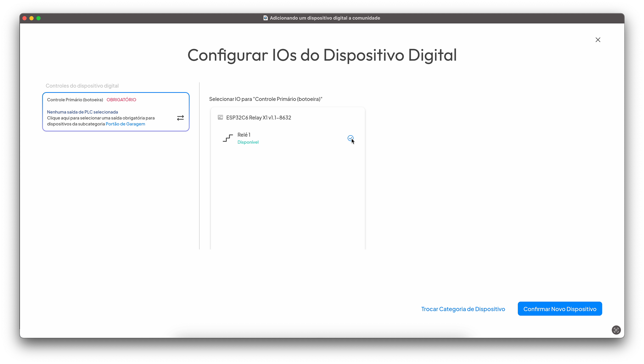The height and width of the screenshot is (364, 644).
Task: Open the scan icon in bottom-right corner
Action: click(x=616, y=330)
